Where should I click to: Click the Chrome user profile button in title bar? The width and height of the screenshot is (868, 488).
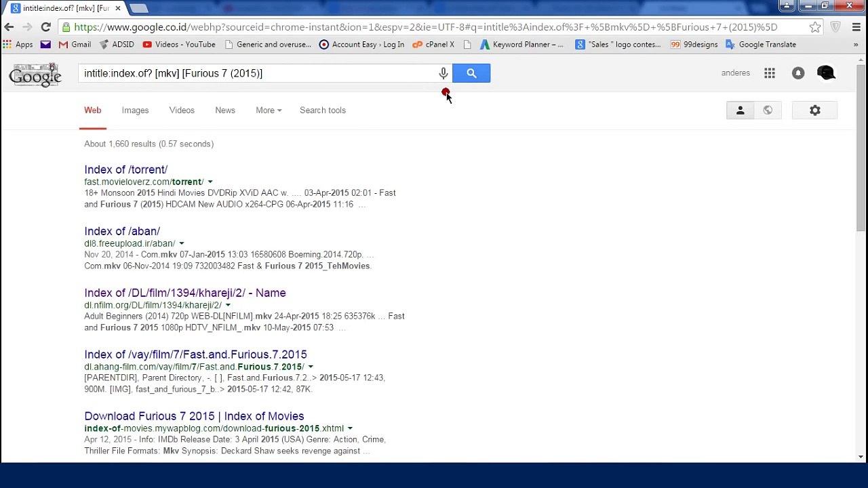click(787, 5)
